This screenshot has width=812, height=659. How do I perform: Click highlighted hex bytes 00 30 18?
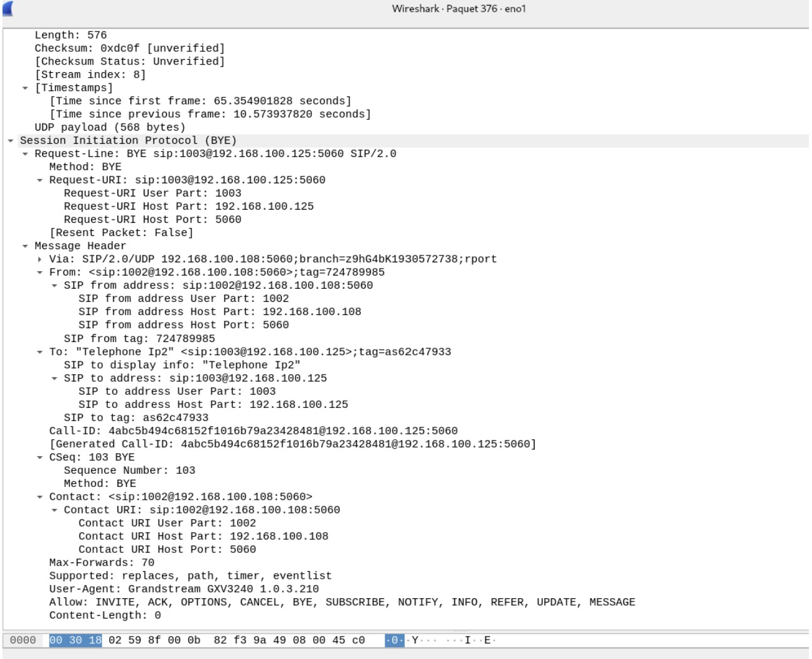75,640
